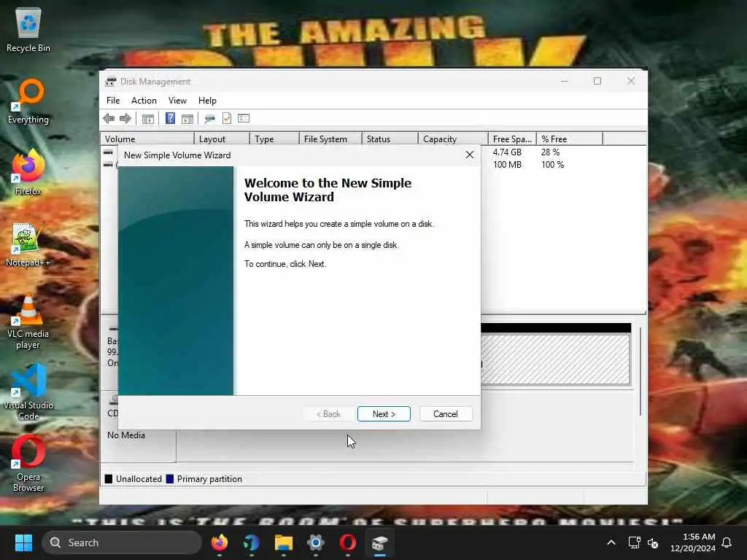Click the network display tray icon
The image size is (747, 560).
[634, 542]
